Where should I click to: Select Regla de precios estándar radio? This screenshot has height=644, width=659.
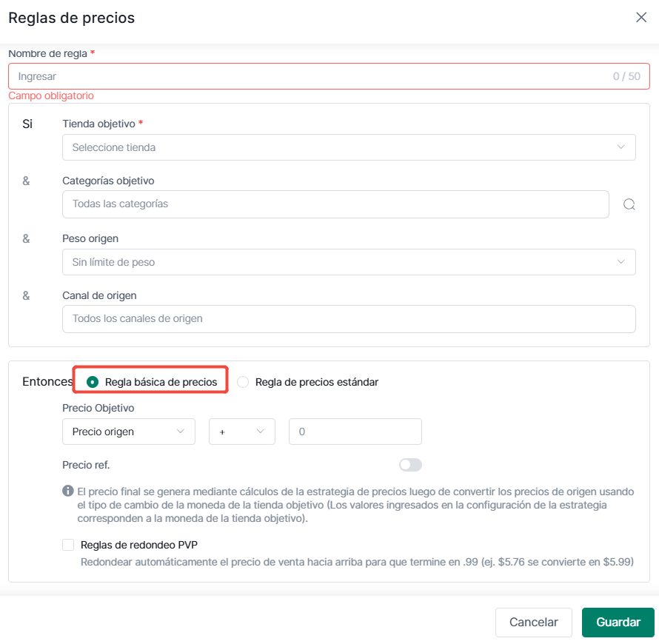[x=243, y=382]
